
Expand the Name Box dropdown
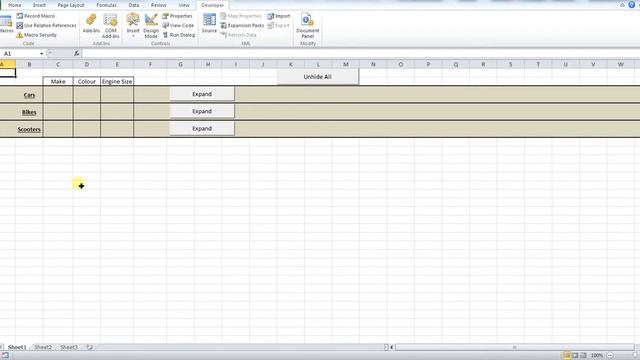(x=41, y=54)
